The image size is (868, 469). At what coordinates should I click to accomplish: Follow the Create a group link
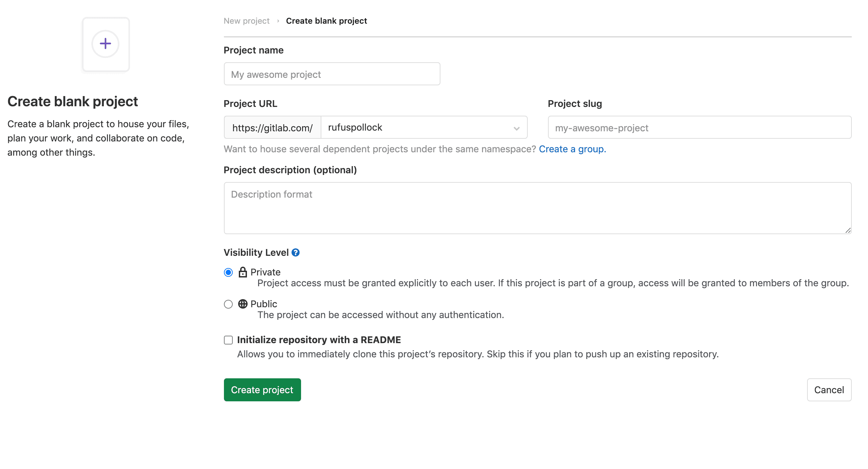pos(572,149)
